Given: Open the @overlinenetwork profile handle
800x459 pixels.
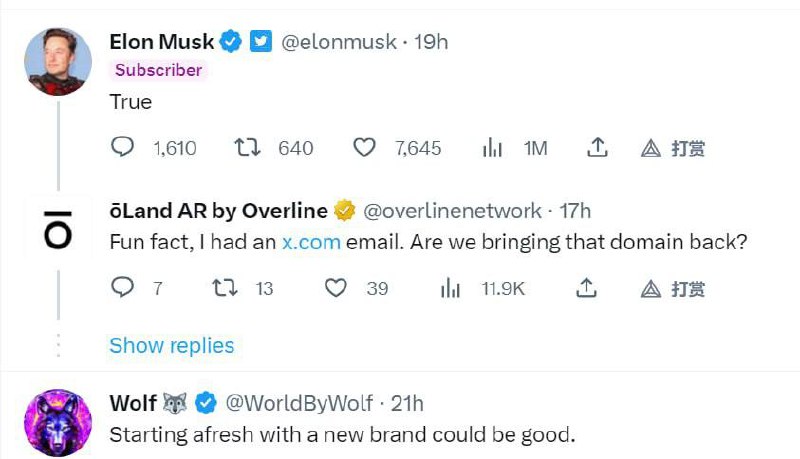Looking at the screenshot, I should click(450, 211).
